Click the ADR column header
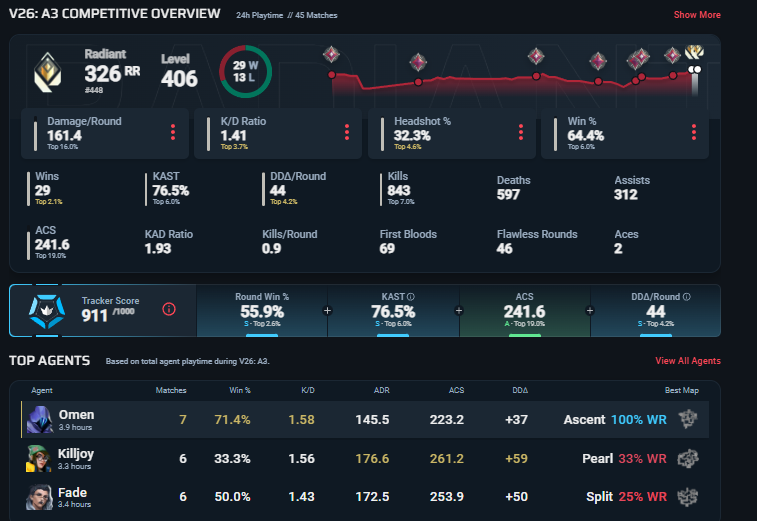 click(381, 390)
